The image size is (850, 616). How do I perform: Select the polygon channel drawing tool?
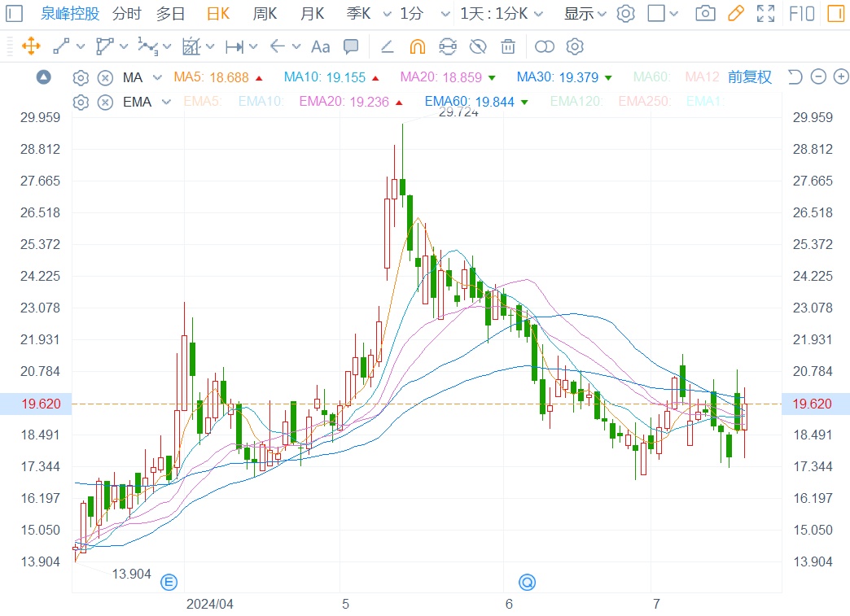(105, 46)
